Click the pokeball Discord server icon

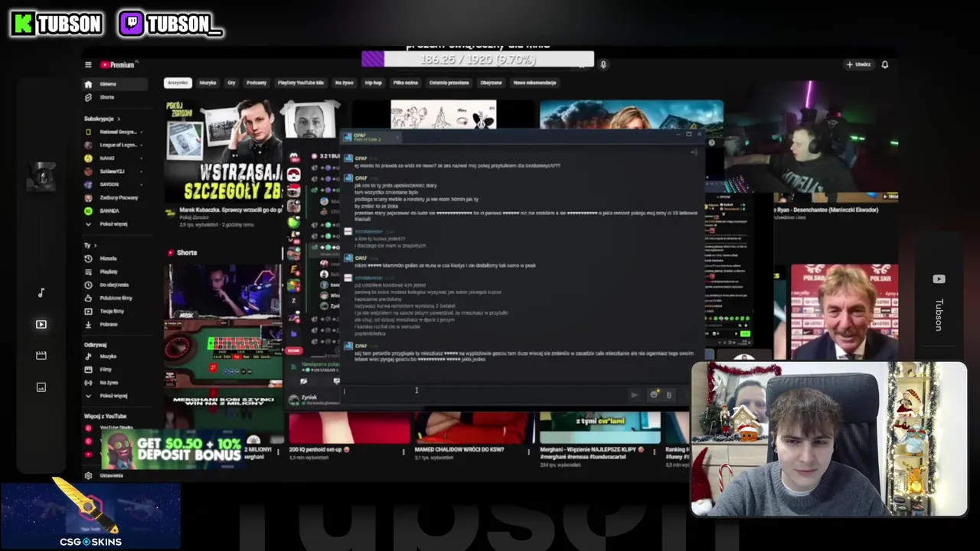coord(294,174)
